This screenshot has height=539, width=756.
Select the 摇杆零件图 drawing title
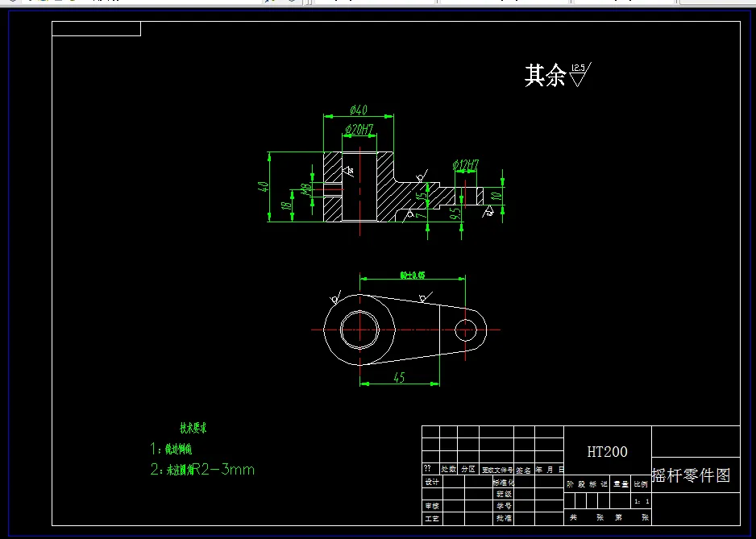(692, 475)
